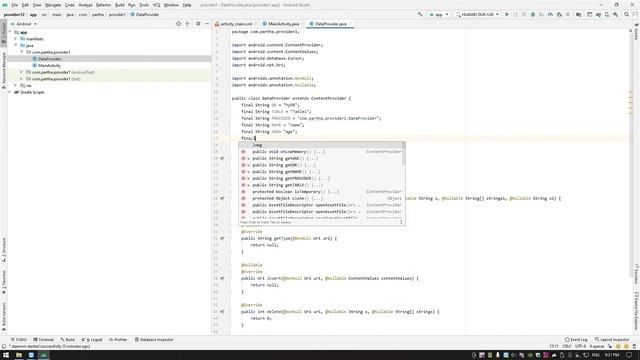Image resolution: width=640 pixels, height=360 pixels.
Task: Open Project panel settings gear
Action: click(x=198, y=24)
